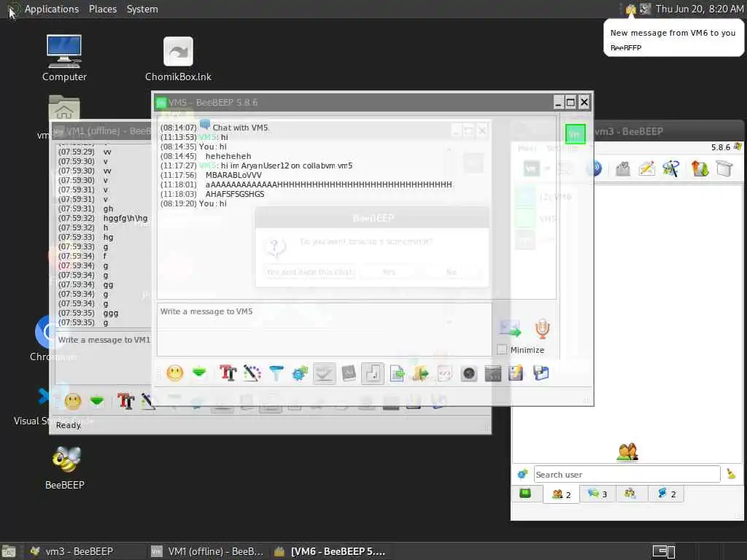Click the gear icon left of Search user
Screen dimensions: 747x560
click(522, 474)
